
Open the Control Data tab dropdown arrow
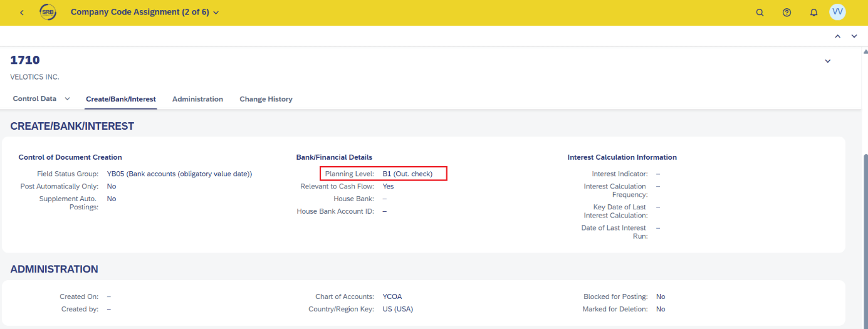pyautogui.click(x=68, y=99)
